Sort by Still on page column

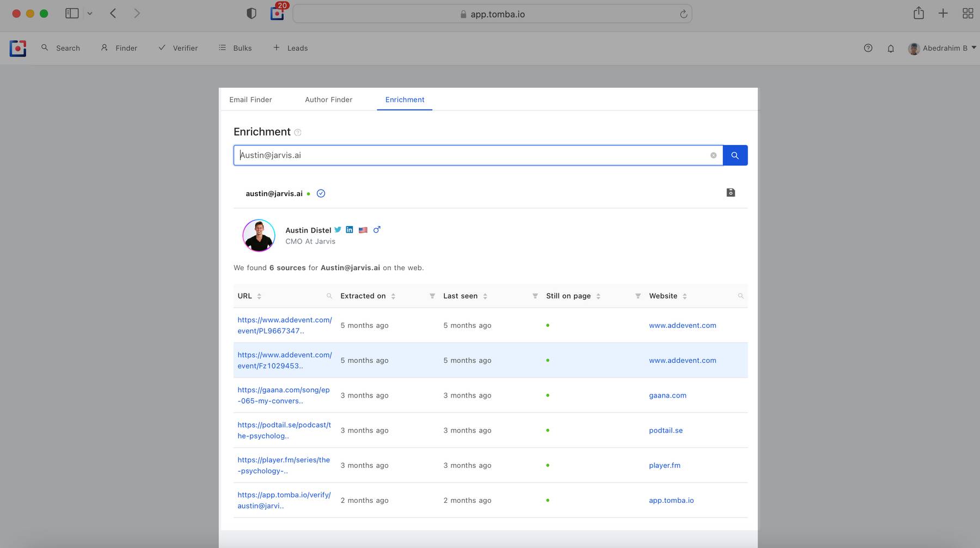pyautogui.click(x=598, y=296)
